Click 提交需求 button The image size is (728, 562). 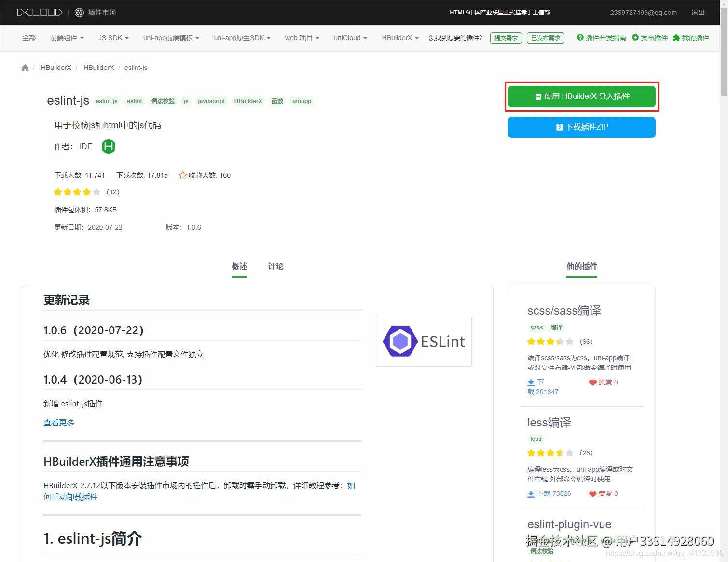506,38
